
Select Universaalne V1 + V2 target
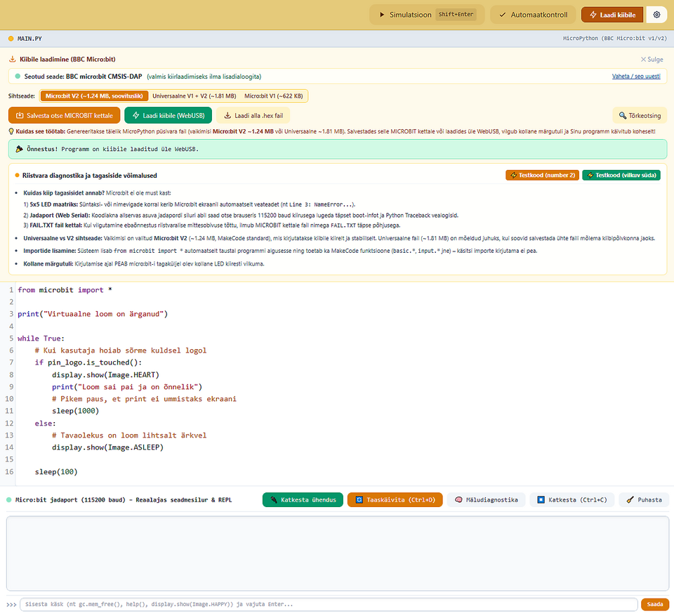coord(194,96)
